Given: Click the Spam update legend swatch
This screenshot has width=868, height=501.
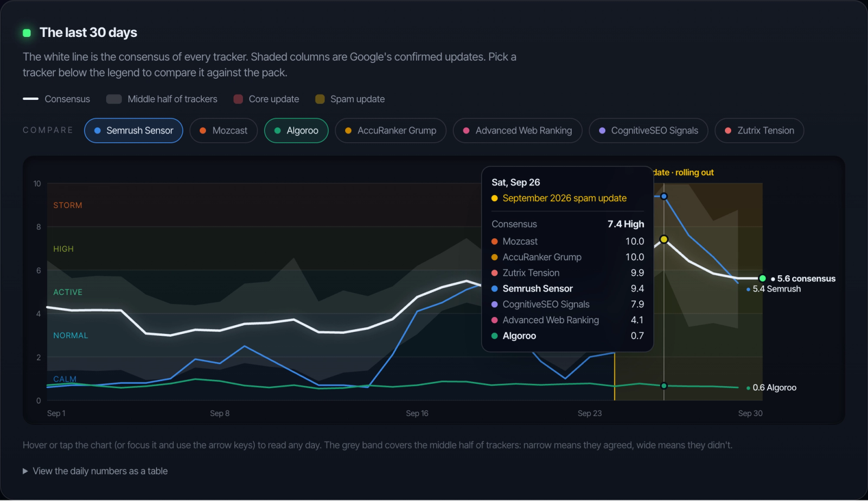Looking at the screenshot, I should point(320,99).
